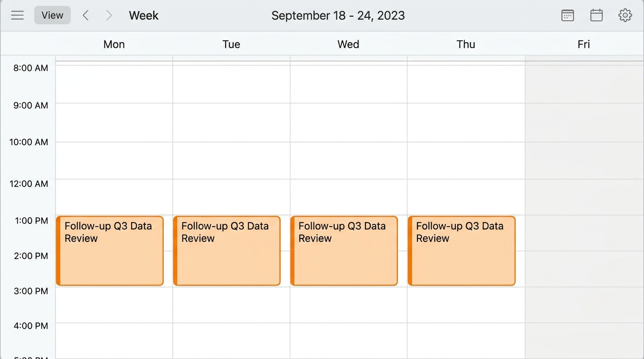Jump to today using the calendar icon
644x359 pixels.
point(596,15)
